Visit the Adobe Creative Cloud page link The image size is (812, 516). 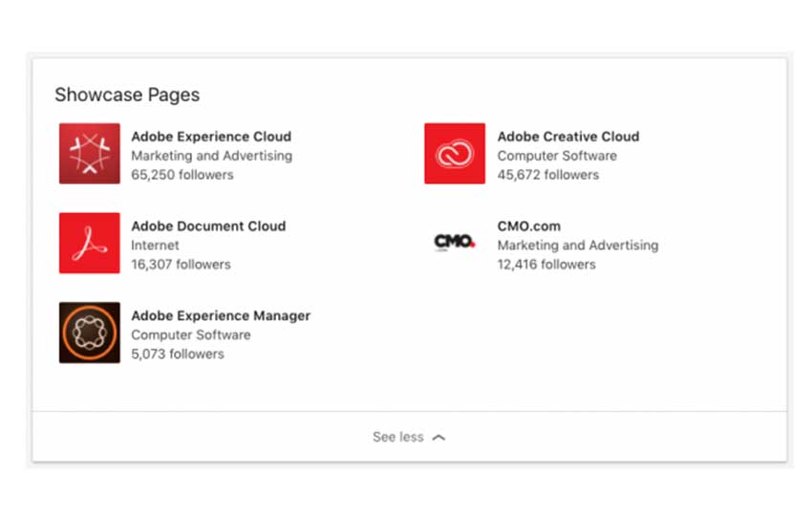tap(568, 137)
